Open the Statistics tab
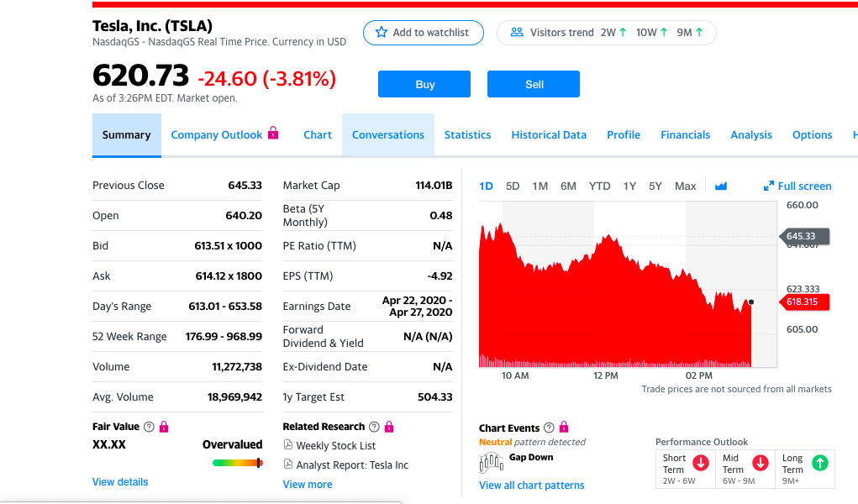 pos(468,135)
